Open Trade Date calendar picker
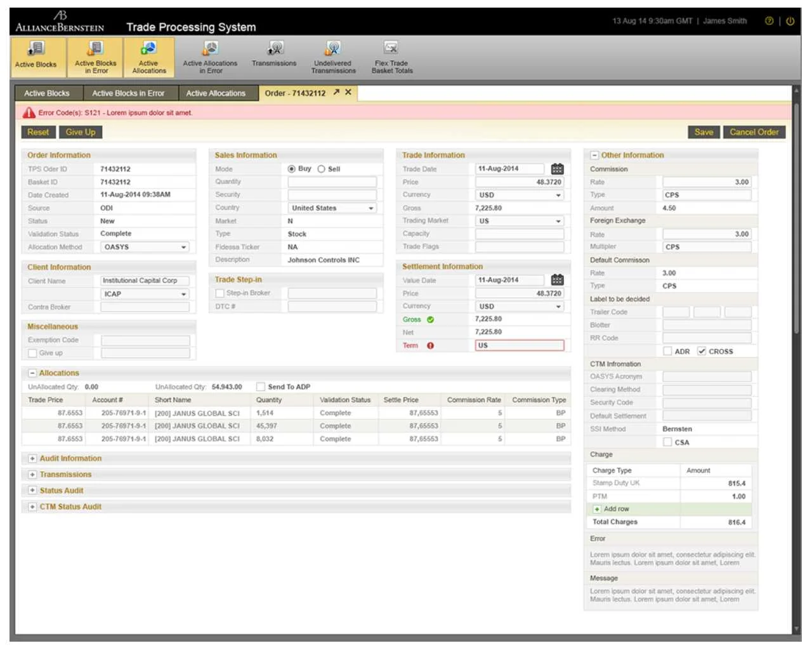Image resolution: width=812 pixels, height=650 pixels. click(x=557, y=169)
